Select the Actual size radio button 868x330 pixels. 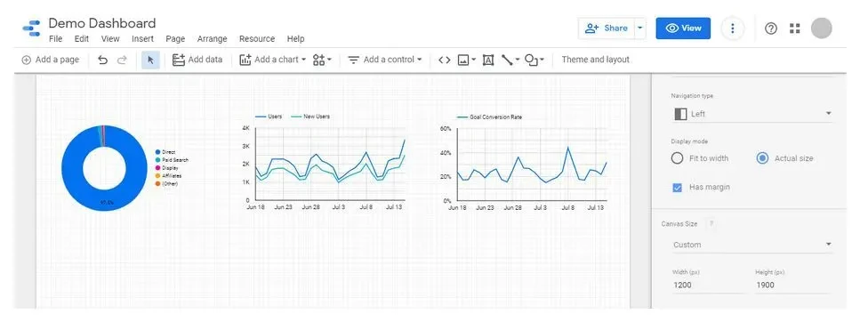pos(762,158)
